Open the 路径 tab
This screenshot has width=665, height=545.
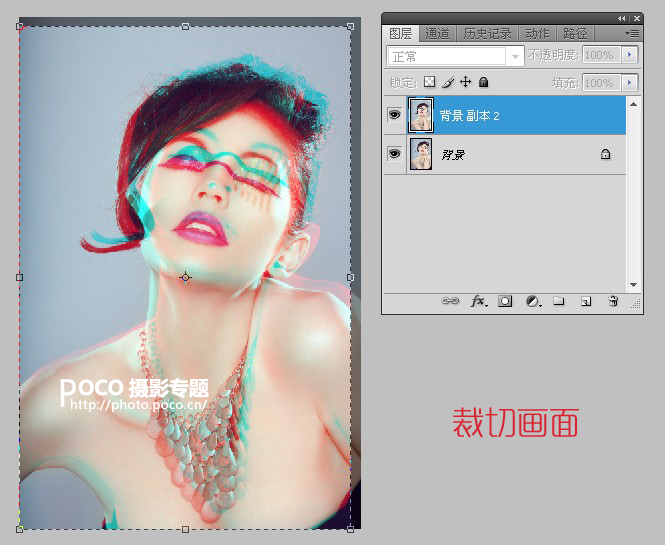click(x=575, y=34)
